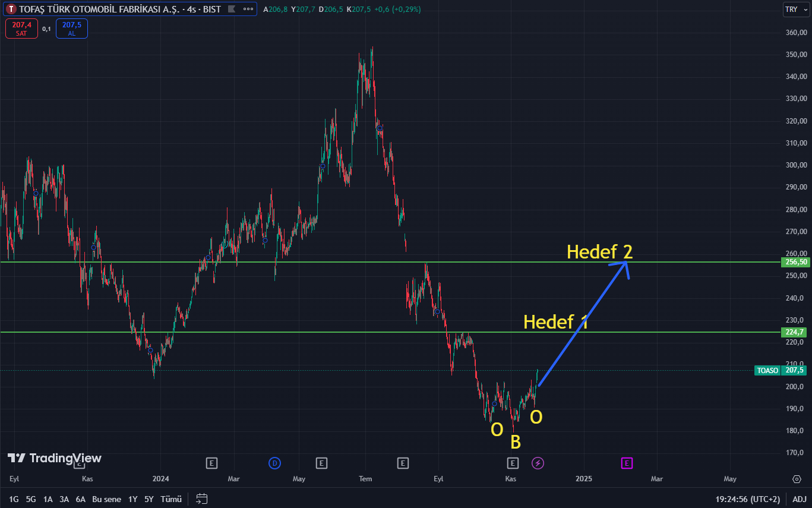Open chart settings hexagon icon on time axis
This screenshot has width=812, height=508.
click(x=797, y=479)
